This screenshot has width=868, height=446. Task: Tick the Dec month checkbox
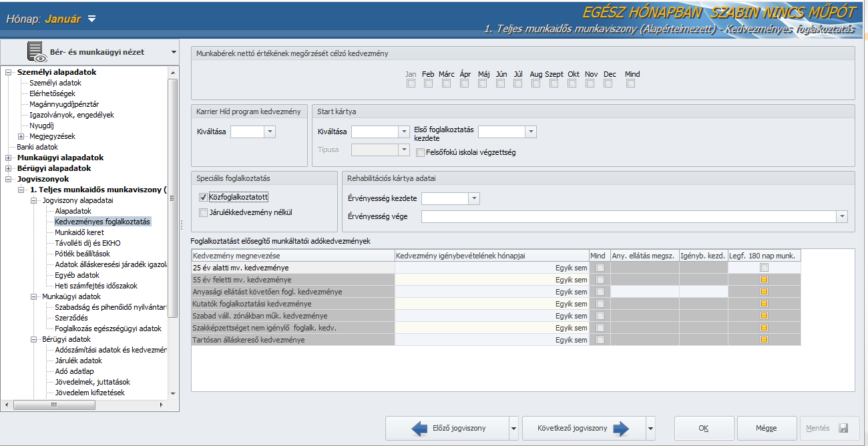(x=609, y=83)
